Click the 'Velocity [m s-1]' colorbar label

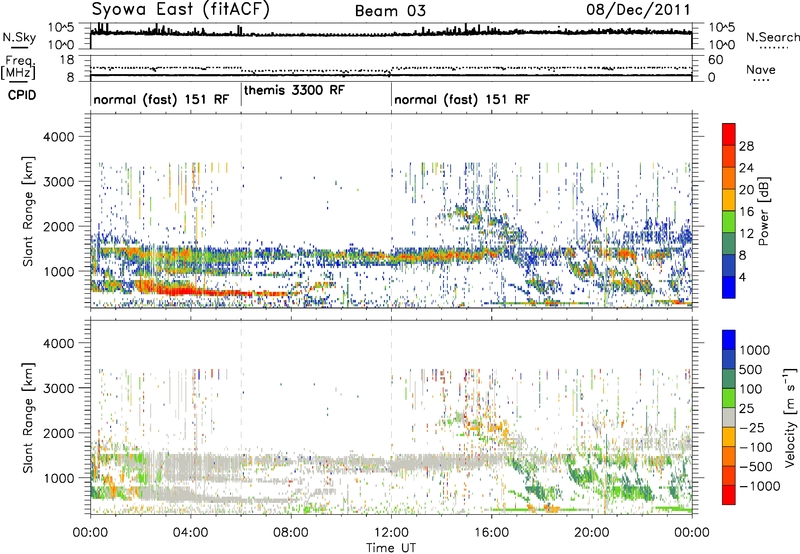coord(790,417)
